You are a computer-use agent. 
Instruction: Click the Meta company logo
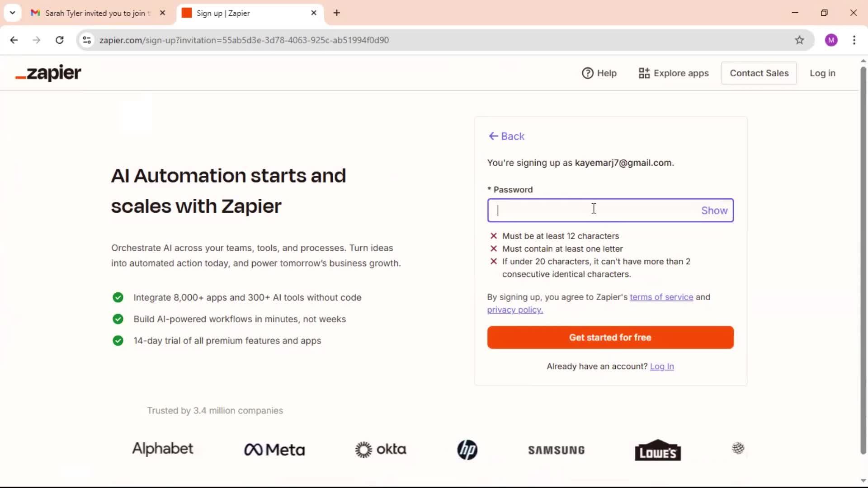coord(274,450)
